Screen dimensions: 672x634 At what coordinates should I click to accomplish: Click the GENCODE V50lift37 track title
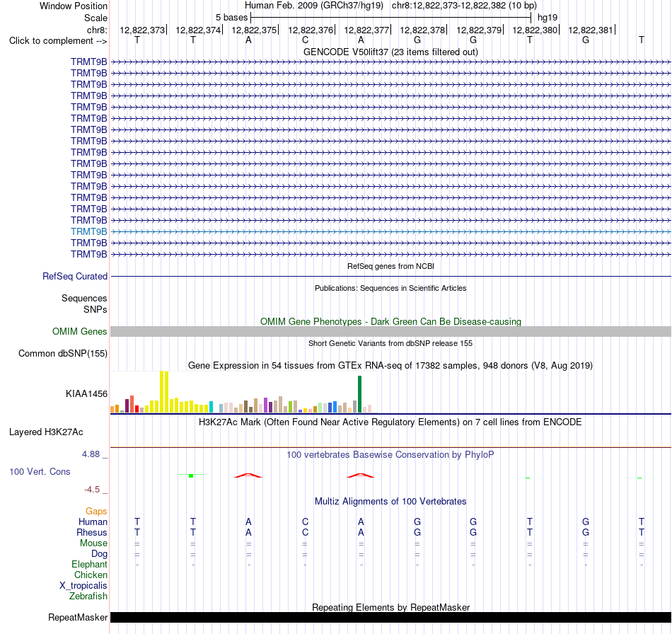pos(391,52)
